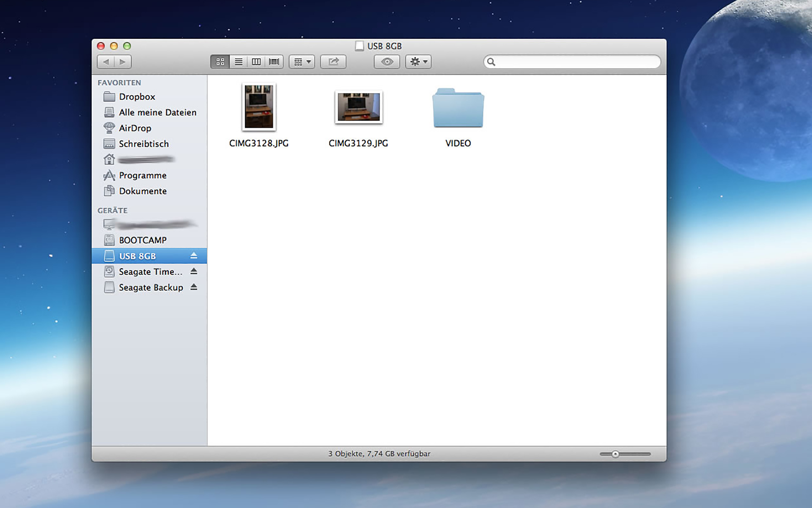The image size is (812, 508).
Task: Select Alle meine Dateien in sidebar
Action: click(150, 112)
